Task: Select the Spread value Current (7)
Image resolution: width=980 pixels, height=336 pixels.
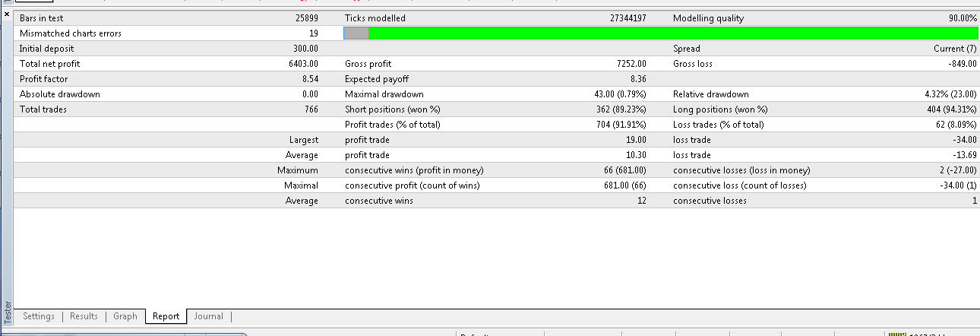Action: (955, 49)
